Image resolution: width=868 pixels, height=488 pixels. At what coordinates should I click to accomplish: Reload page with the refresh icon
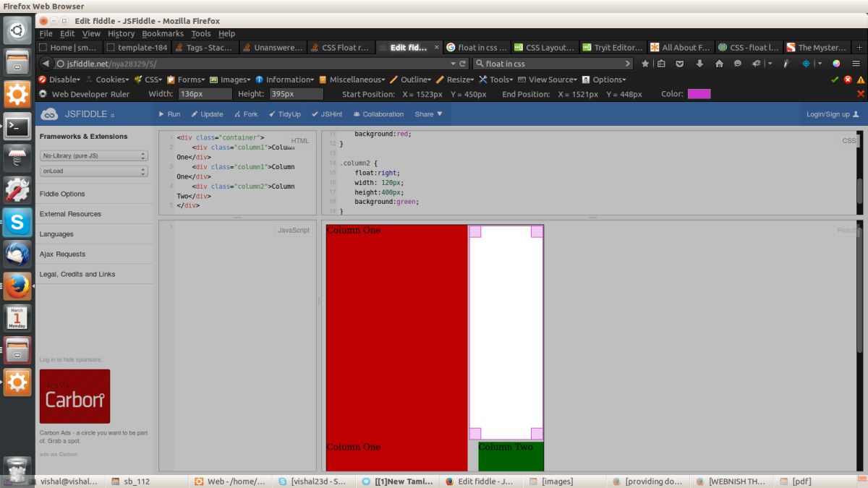pyautogui.click(x=464, y=64)
